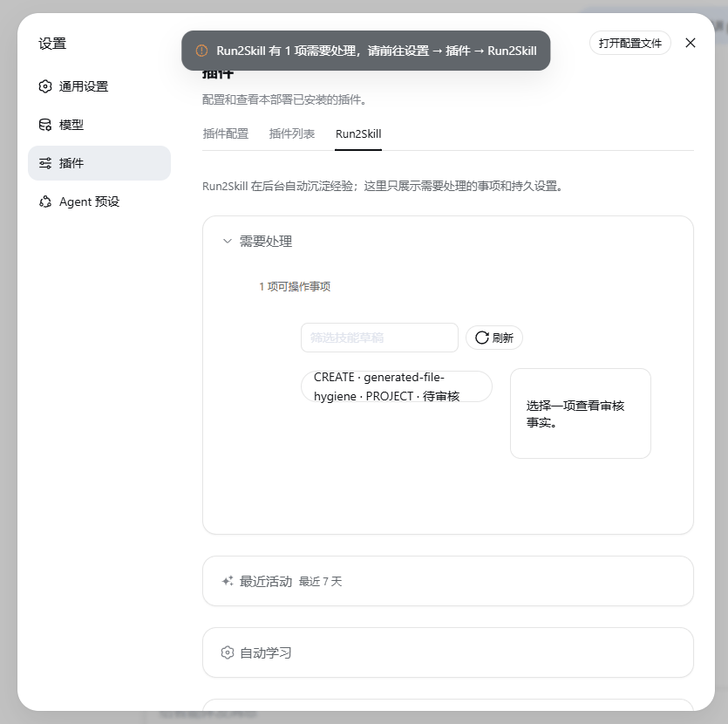Select the Run2Skill tab
The height and width of the screenshot is (724, 728).
click(358, 133)
